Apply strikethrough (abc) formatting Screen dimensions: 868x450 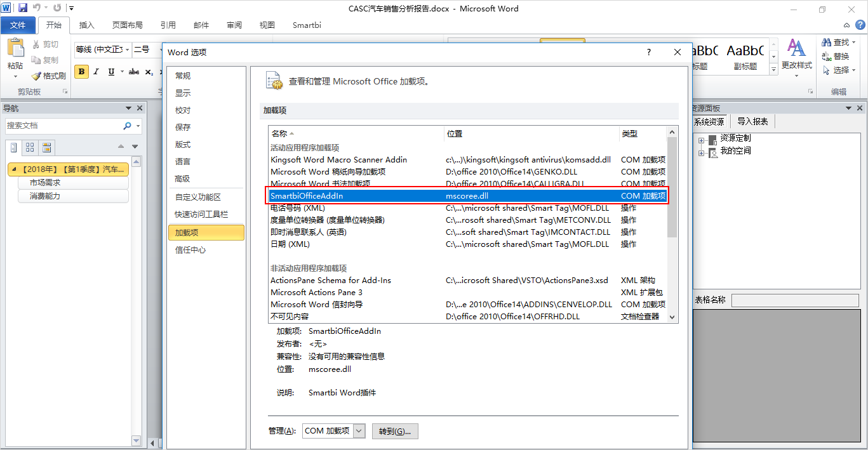[x=134, y=72]
